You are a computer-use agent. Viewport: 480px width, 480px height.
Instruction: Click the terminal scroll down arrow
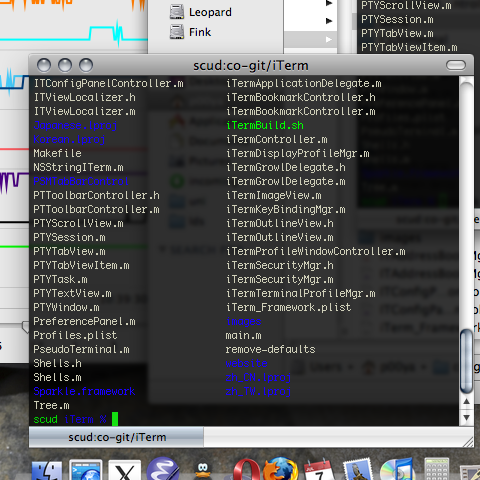tap(466, 417)
